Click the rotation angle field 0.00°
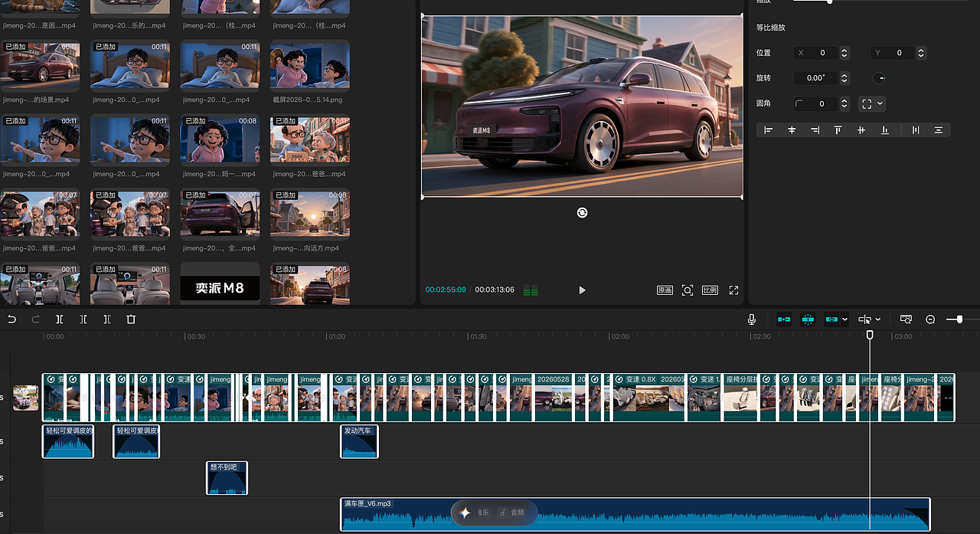The width and height of the screenshot is (980, 534). pyautogui.click(x=816, y=78)
